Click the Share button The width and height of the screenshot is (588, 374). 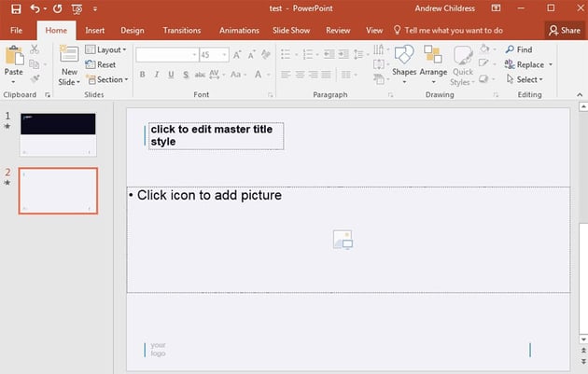click(564, 30)
